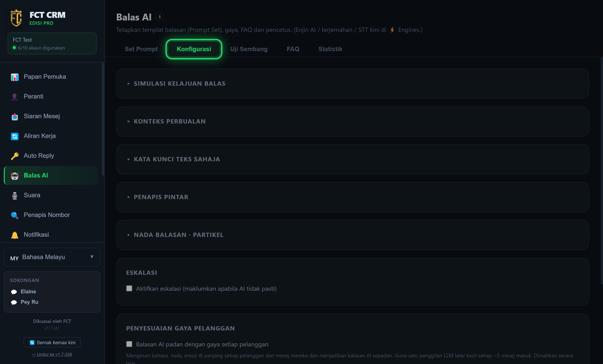
Task: Click the version text v1.7.341
Action: pyautogui.click(x=52, y=329)
